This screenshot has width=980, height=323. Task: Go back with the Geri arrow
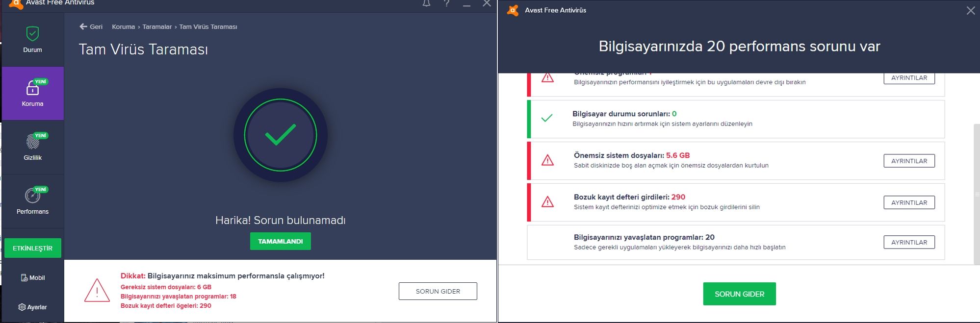coord(91,26)
